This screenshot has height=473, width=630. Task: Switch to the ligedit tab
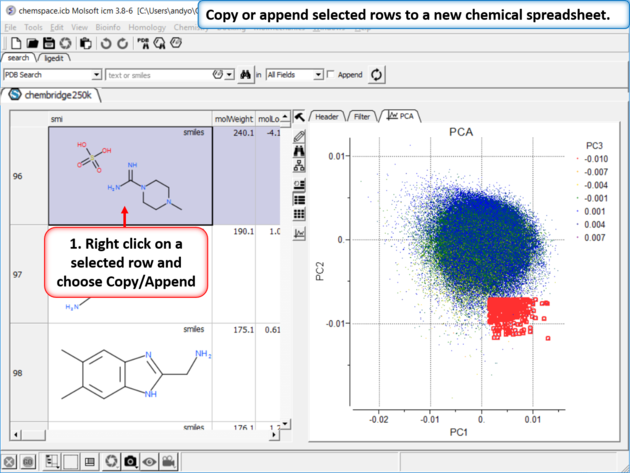point(55,58)
